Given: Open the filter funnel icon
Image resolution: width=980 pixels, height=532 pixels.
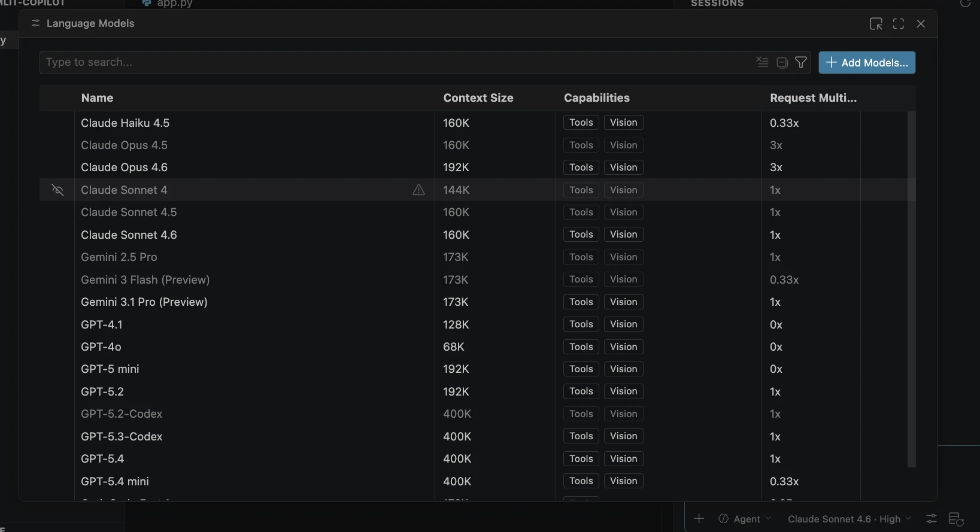Looking at the screenshot, I should coord(801,62).
